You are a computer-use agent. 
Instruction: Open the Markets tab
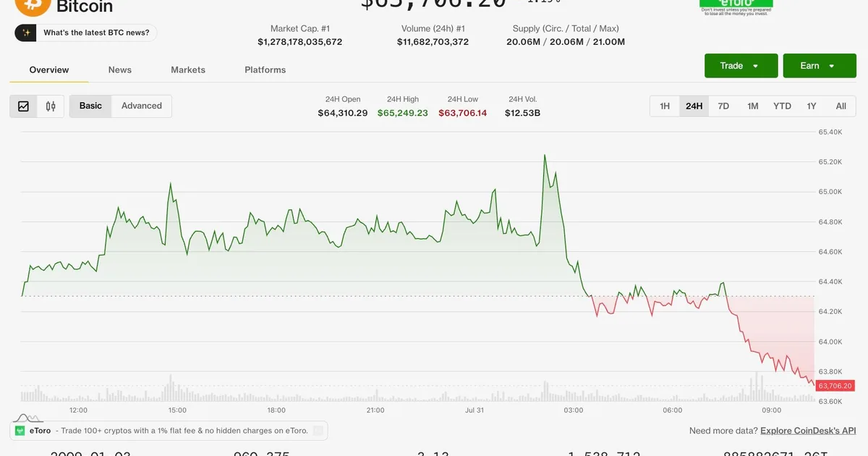188,70
